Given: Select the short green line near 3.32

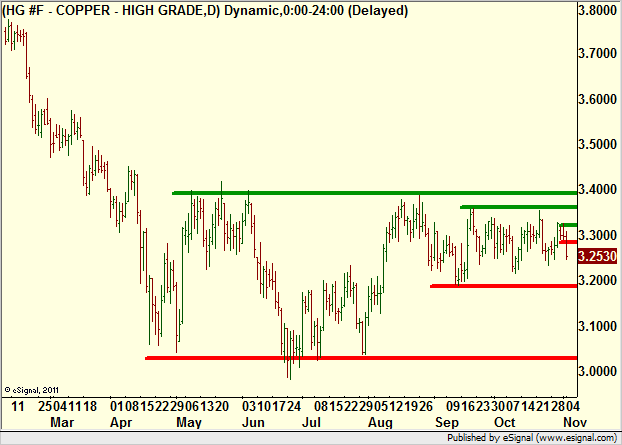Looking at the screenshot, I should [568, 225].
